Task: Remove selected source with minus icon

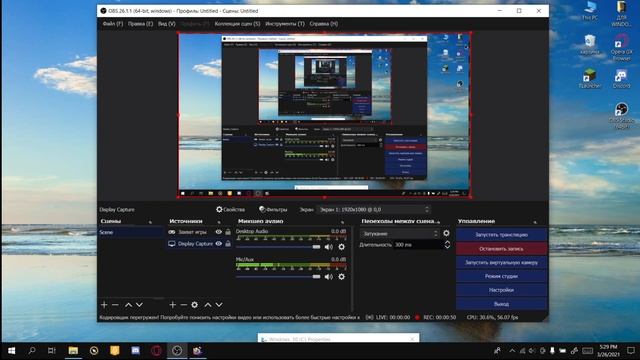Action: pyautogui.click(x=184, y=304)
